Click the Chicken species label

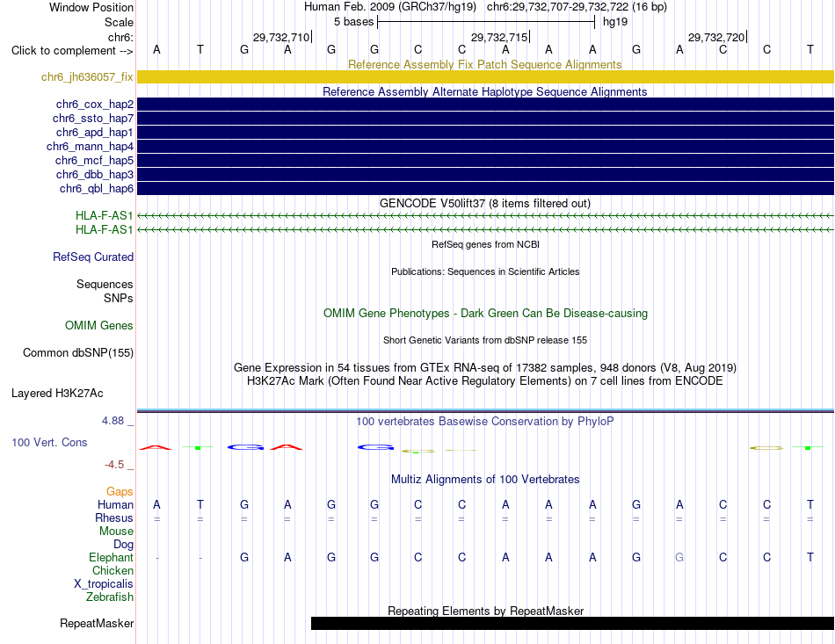[x=113, y=570]
